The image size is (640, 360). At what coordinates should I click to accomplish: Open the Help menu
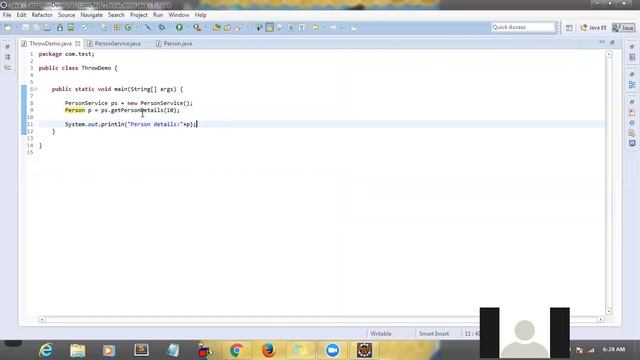(200, 15)
